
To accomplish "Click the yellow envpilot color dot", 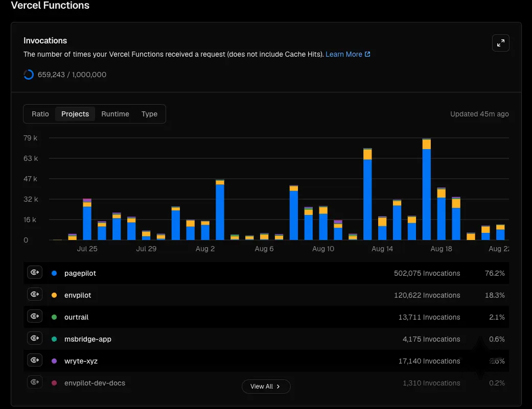I will coord(54,295).
